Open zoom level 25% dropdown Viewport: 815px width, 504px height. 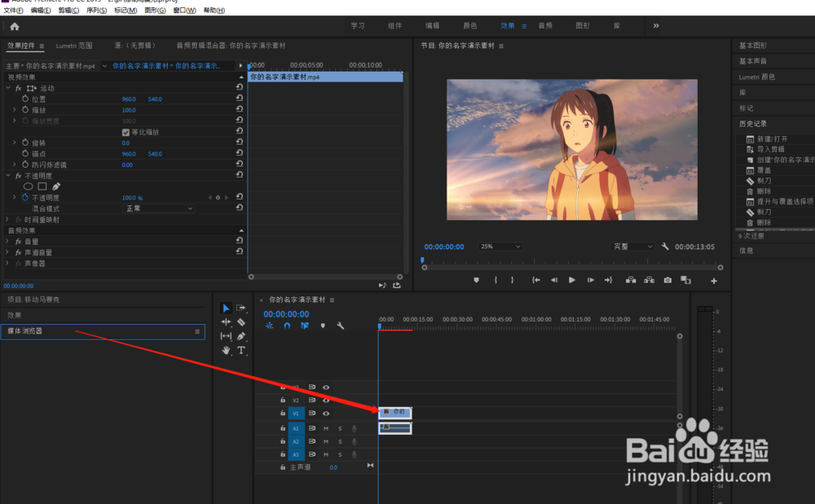pos(500,247)
